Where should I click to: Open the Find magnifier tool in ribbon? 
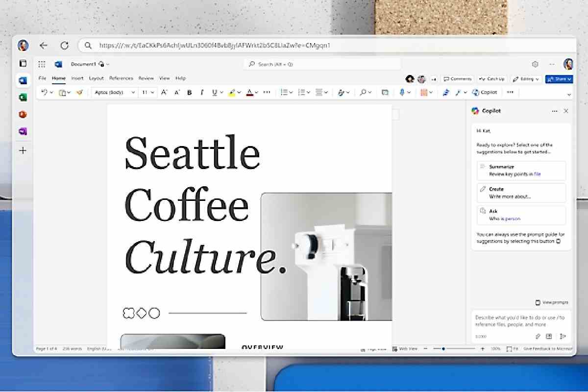pyautogui.click(x=363, y=92)
